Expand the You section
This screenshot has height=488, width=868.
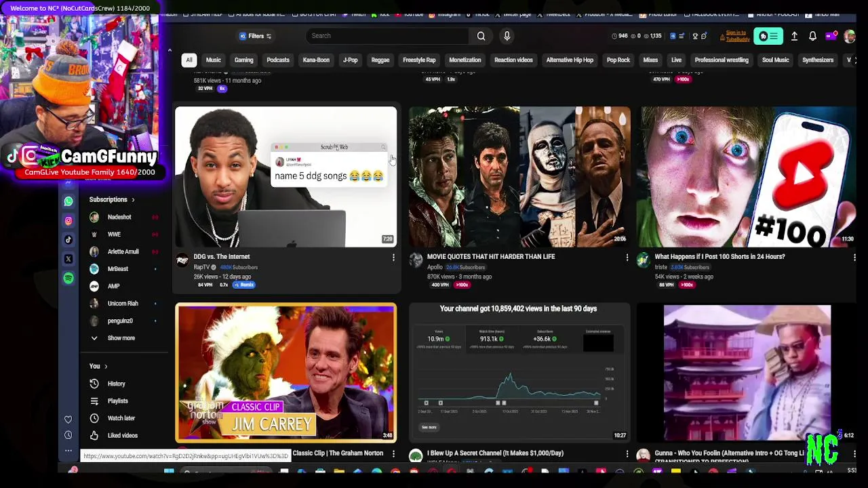tap(99, 367)
